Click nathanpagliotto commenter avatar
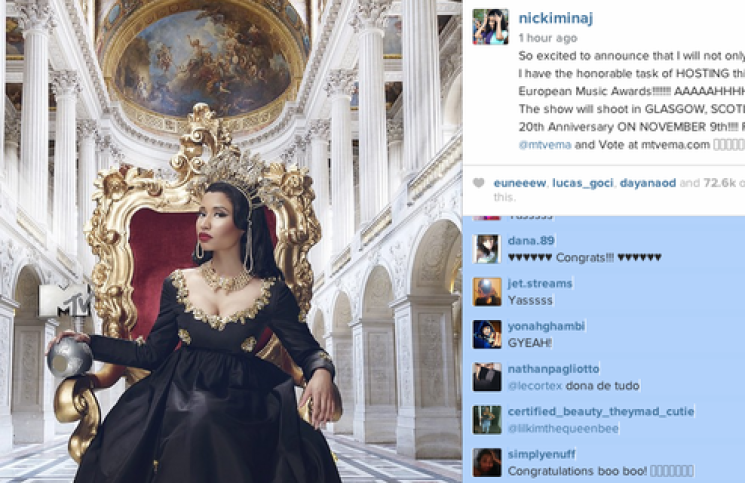 coord(487,377)
